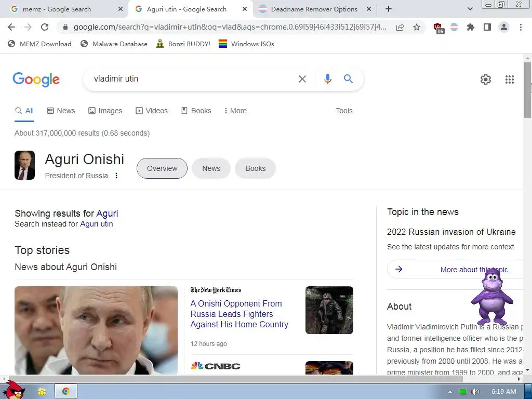Open the More search filters dropdown
This screenshot has width=532, height=399.
click(235, 111)
